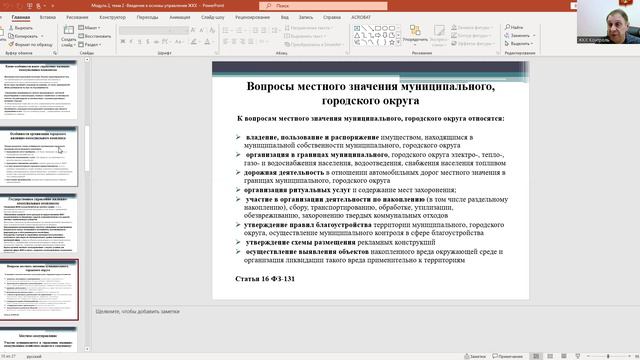Click the Поиск search box in title bar
The image size is (640, 360).
pos(323,6)
